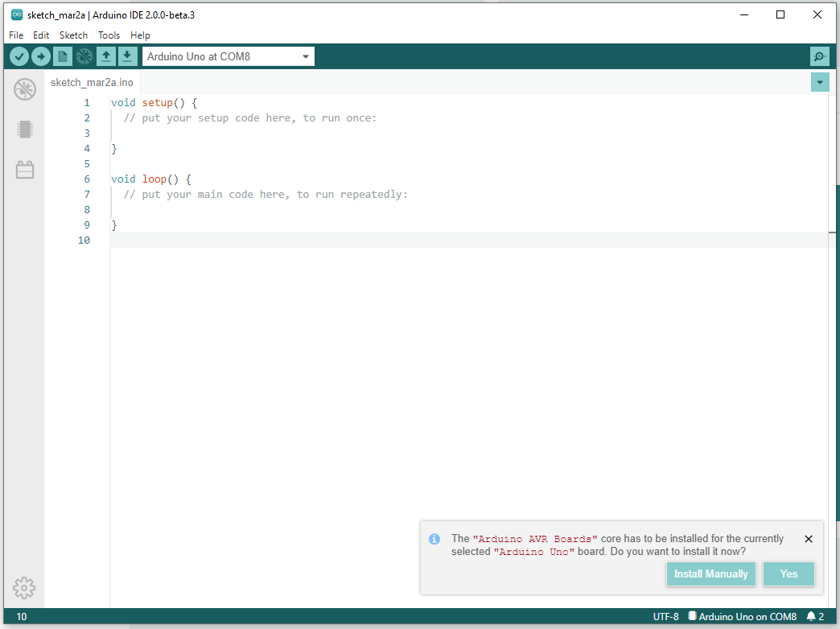The image size is (840, 629).
Task: Close the Arduino IDE window
Action: 817,14
